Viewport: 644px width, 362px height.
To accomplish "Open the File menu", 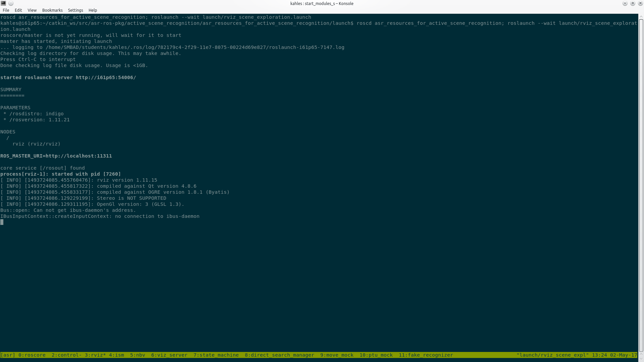I will (x=6, y=10).
